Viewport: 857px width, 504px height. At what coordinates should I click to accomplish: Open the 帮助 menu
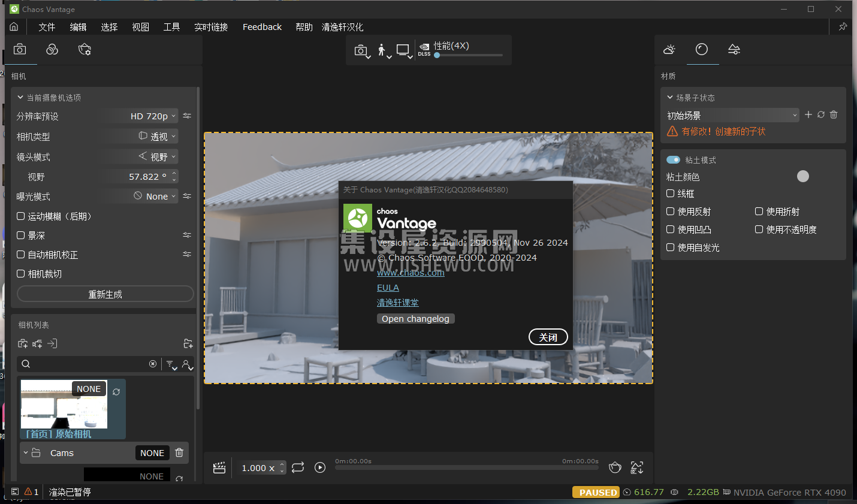304,27
